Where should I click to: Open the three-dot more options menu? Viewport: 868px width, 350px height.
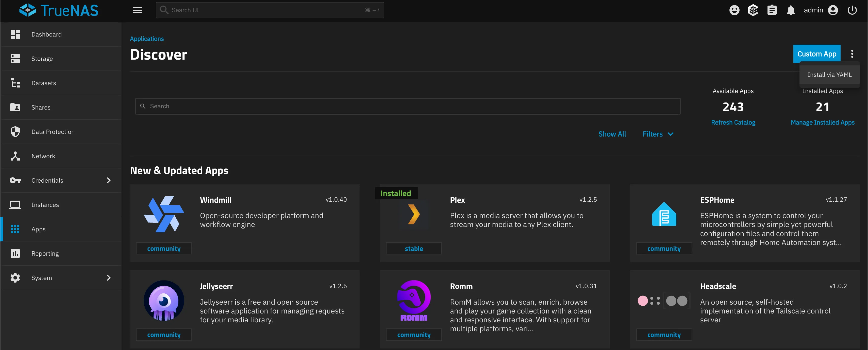tap(852, 54)
